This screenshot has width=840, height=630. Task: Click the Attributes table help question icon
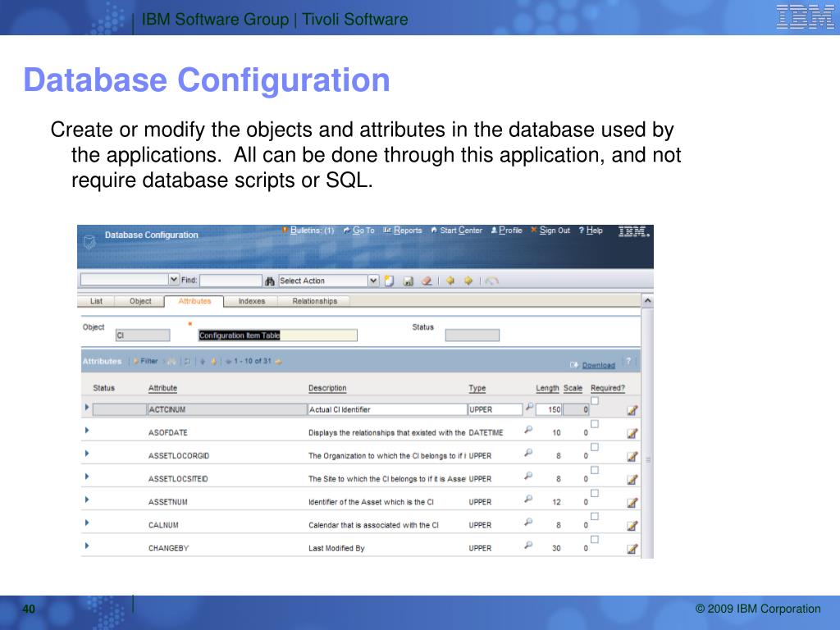(628, 362)
